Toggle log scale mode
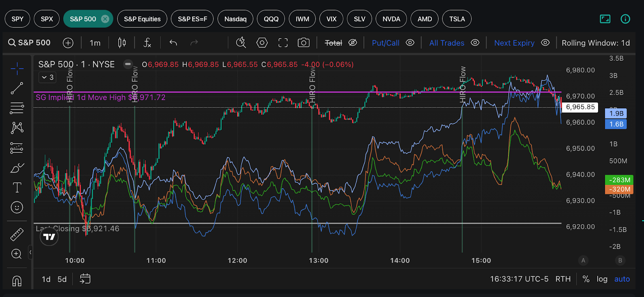The width and height of the screenshot is (644, 297). point(602,279)
